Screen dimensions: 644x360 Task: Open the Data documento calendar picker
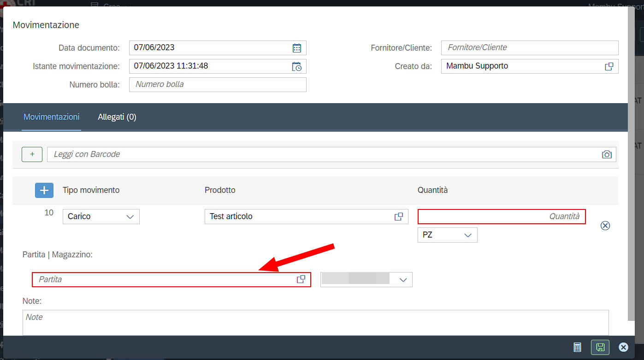[x=297, y=48]
